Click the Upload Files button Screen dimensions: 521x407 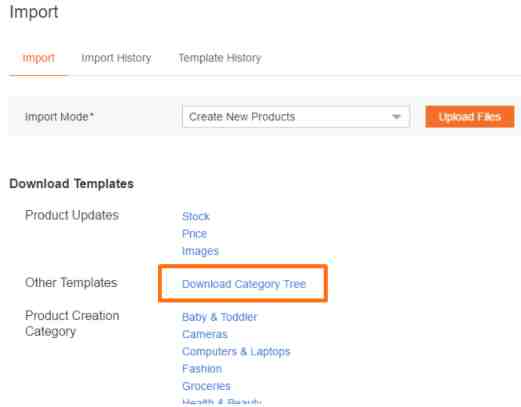[x=470, y=117]
